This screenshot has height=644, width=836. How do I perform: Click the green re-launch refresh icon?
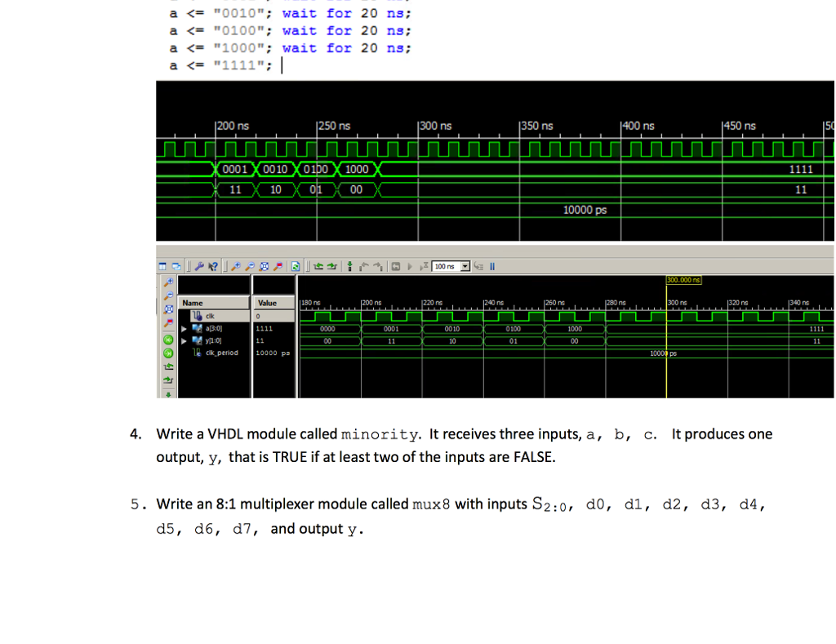point(296,266)
